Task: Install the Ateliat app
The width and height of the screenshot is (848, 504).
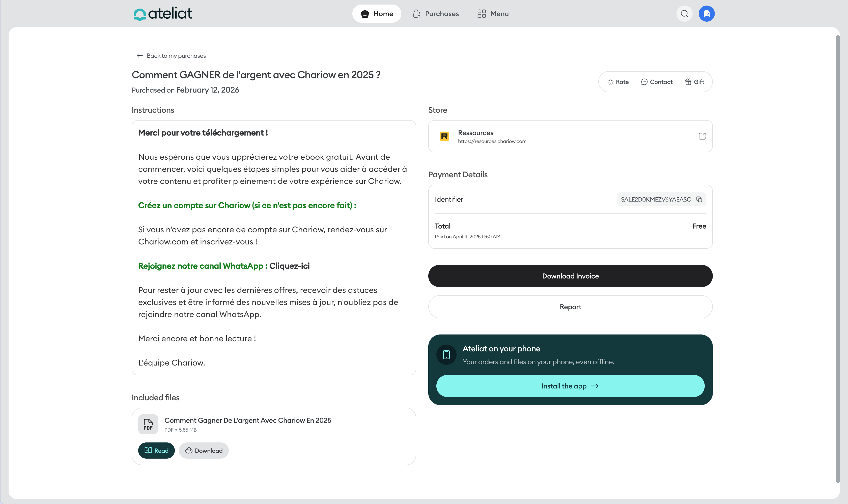Action: pyautogui.click(x=570, y=386)
